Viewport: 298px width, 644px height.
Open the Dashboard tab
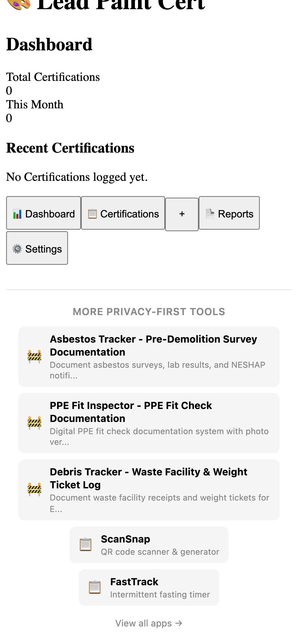click(43, 213)
